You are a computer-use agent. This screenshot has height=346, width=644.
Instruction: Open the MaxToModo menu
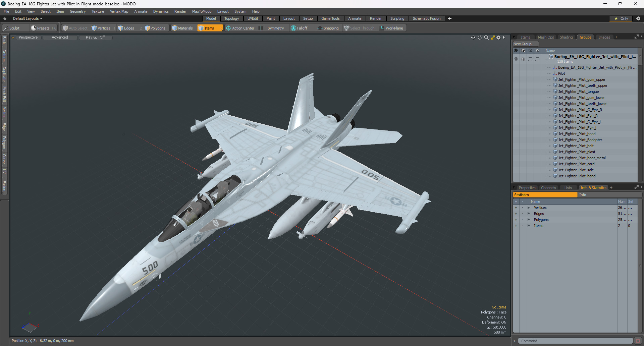pos(202,11)
